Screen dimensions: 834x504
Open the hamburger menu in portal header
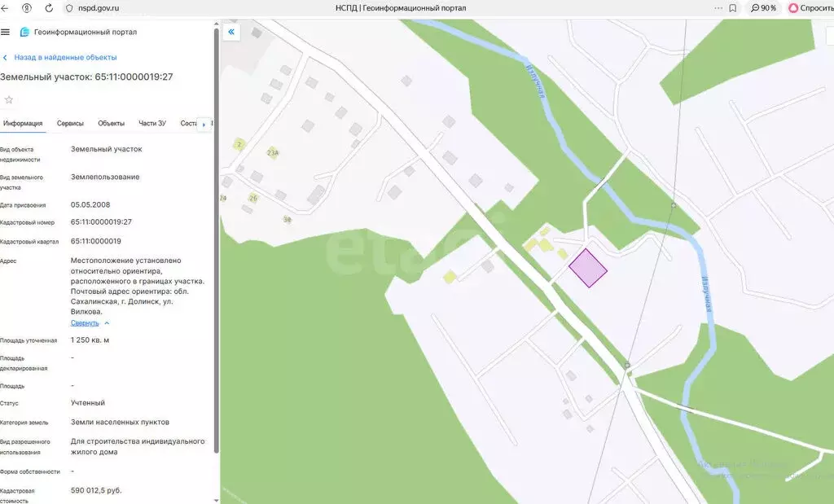(6, 33)
